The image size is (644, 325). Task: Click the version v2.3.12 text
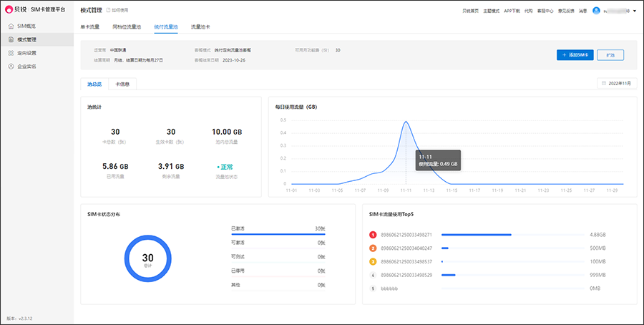[x=20, y=319]
